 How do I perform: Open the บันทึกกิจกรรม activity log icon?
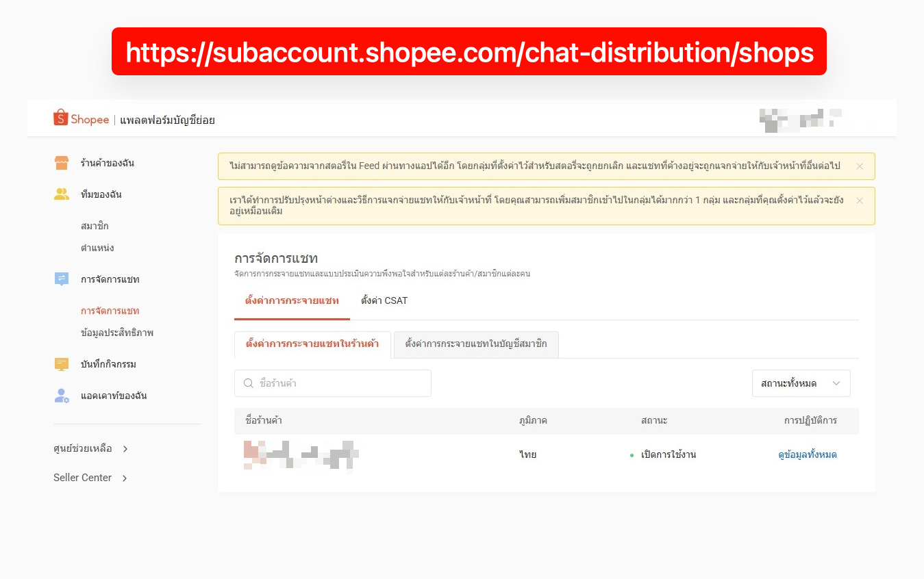(62, 364)
